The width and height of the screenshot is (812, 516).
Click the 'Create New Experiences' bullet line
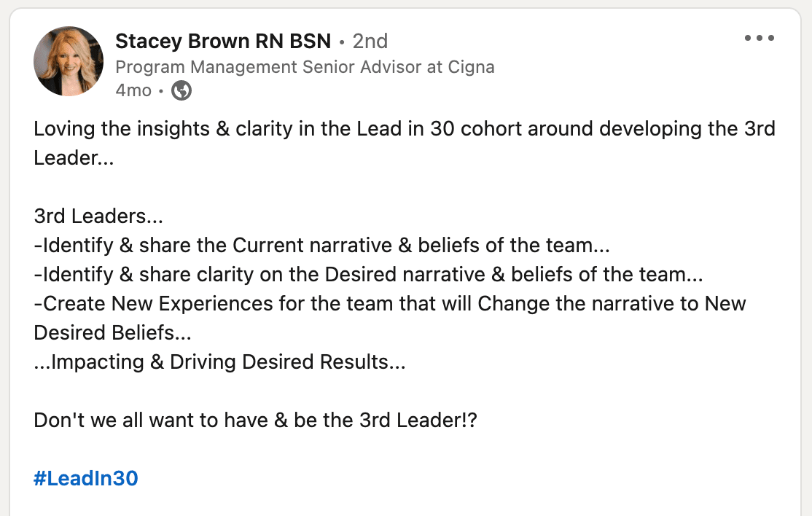pyautogui.click(x=390, y=304)
